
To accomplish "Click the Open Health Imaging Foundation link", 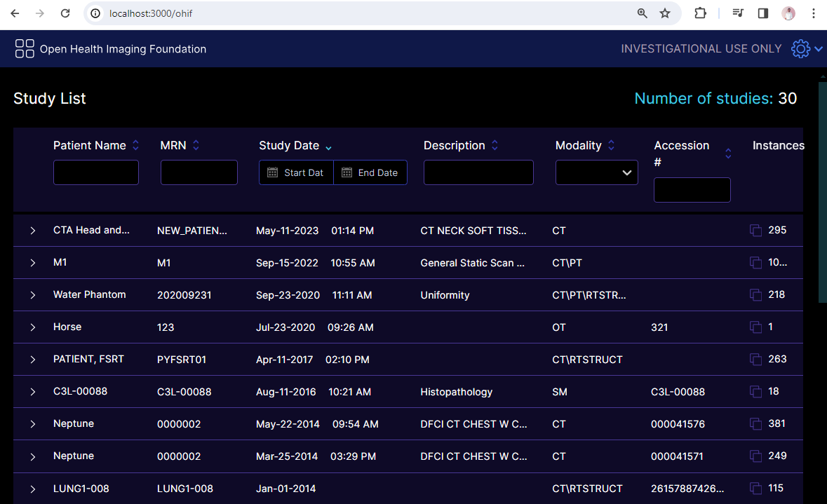I will (x=123, y=49).
